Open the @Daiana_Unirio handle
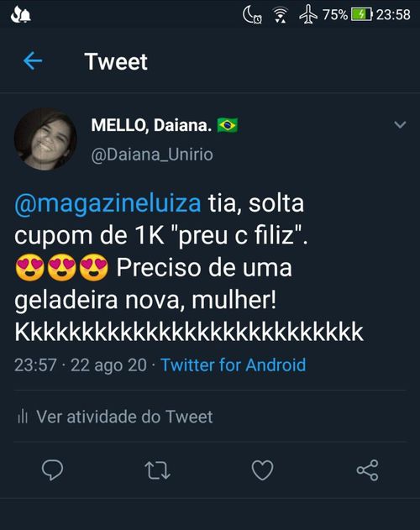 (x=152, y=155)
